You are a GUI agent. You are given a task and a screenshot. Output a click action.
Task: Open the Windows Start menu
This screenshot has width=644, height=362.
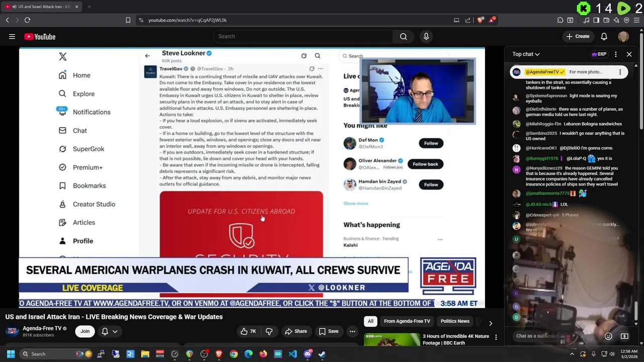pos(11,354)
